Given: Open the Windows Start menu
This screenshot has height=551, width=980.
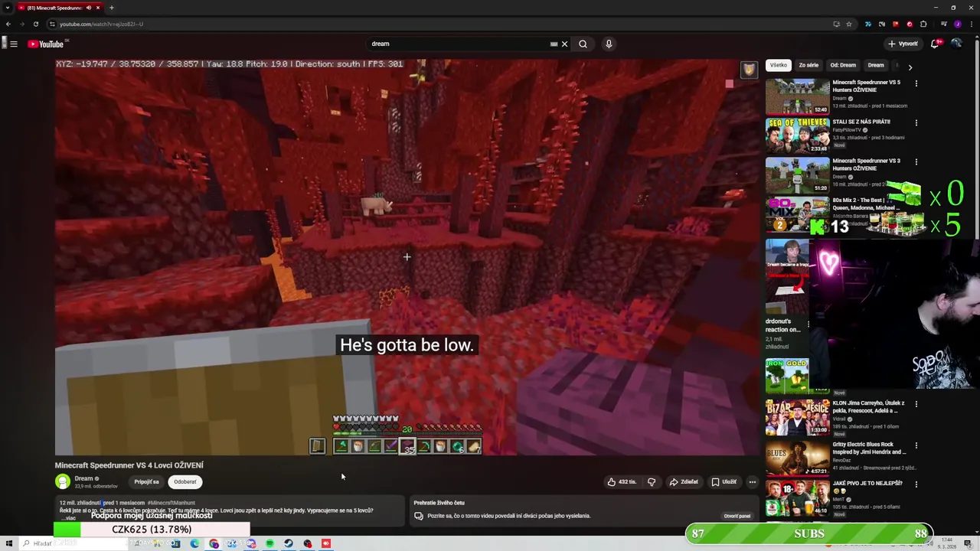Looking at the screenshot, I should pos(9,543).
